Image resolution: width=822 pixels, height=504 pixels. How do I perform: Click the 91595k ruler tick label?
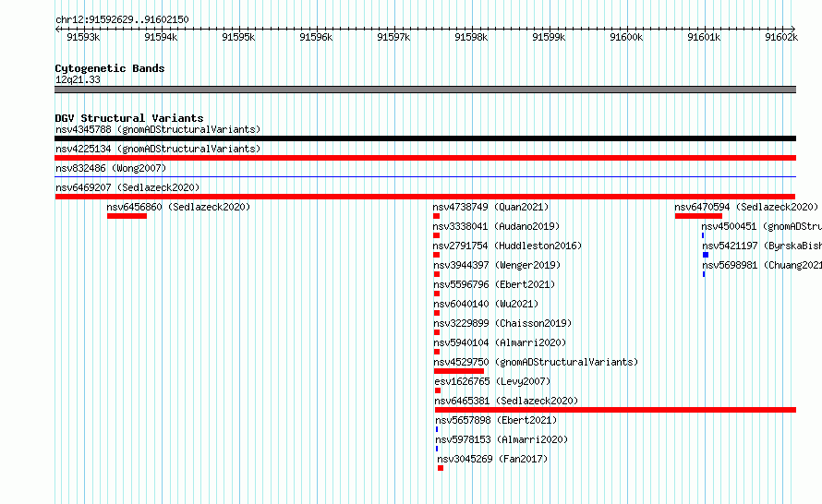[x=238, y=37]
